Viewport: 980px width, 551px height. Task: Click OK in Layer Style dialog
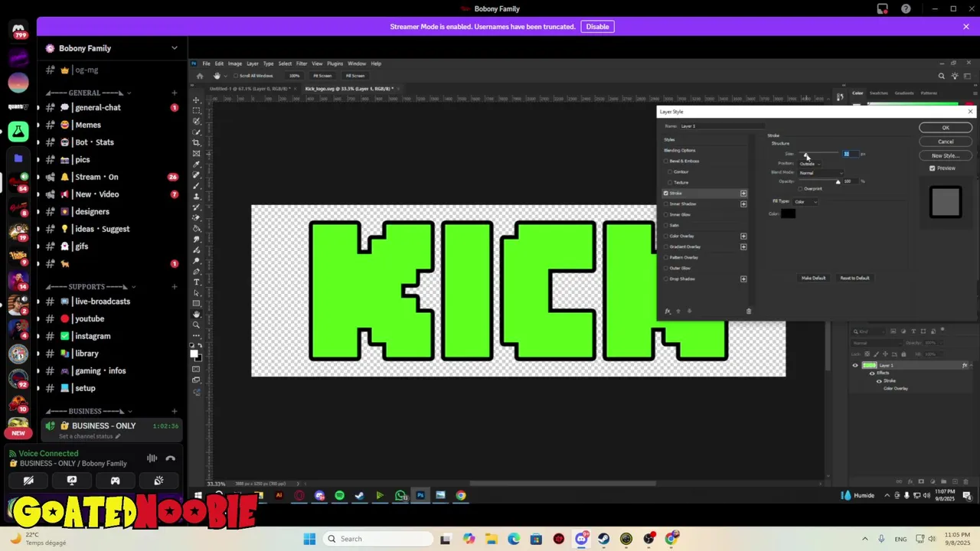point(946,128)
